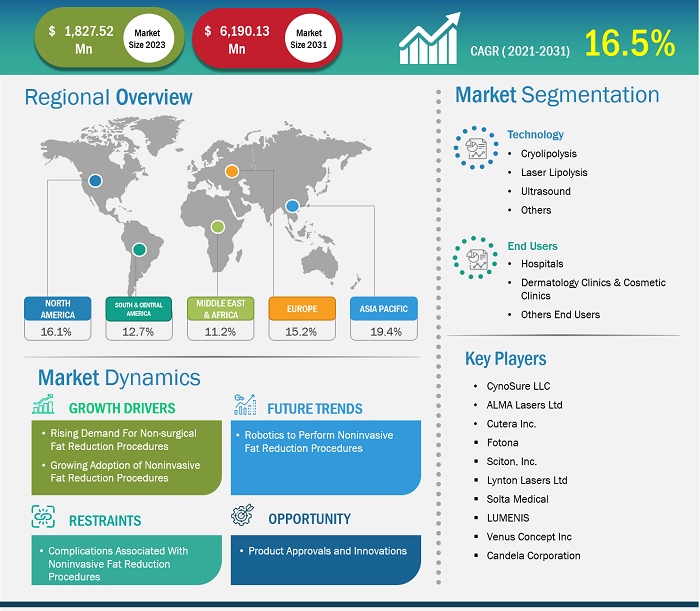Click the CAGR (2021-2031) label
This screenshot has height=611, width=700.
pyautogui.click(x=520, y=51)
